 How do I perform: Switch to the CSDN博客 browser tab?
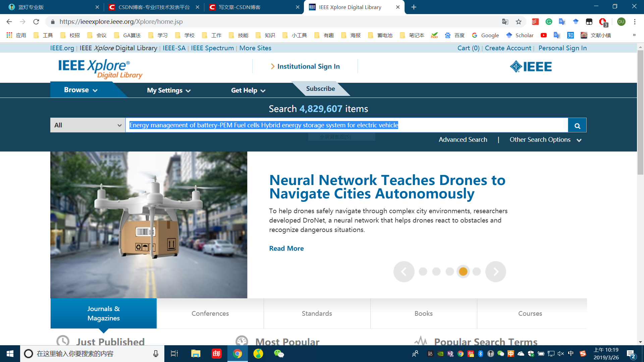tap(154, 7)
